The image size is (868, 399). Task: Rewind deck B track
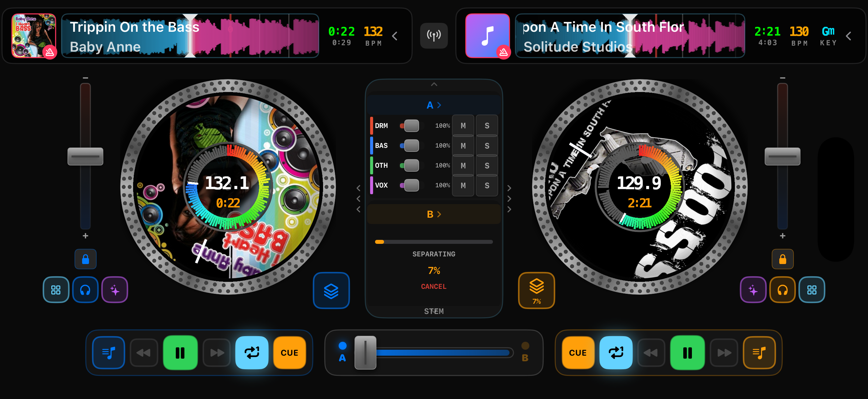point(651,353)
